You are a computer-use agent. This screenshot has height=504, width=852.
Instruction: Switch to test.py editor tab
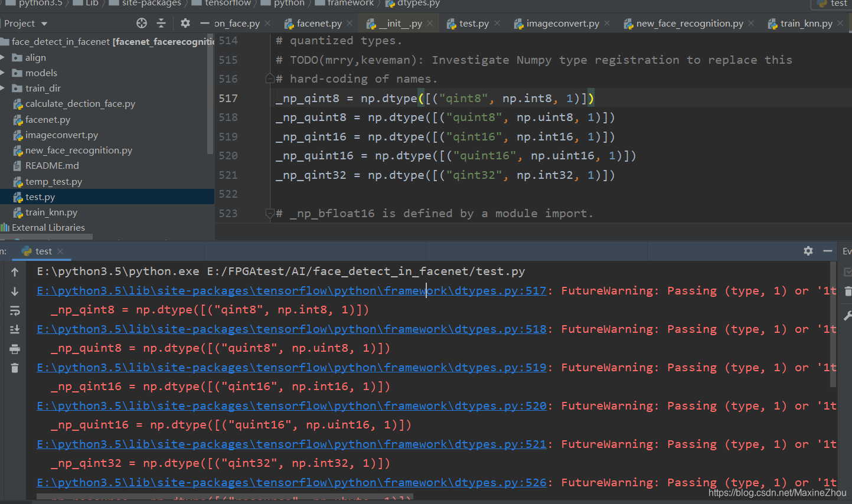[474, 23]
